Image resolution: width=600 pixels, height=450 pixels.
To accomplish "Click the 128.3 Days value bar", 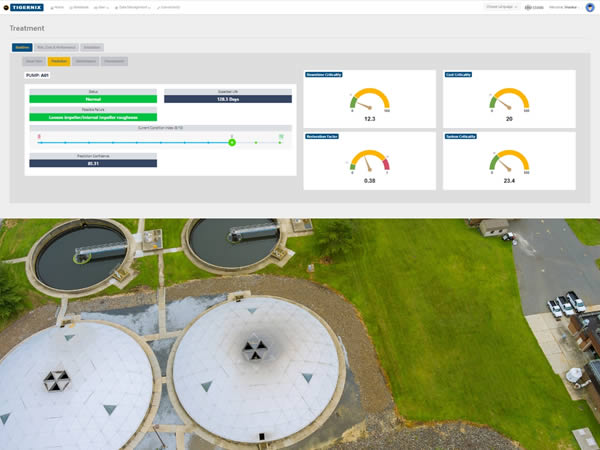I will (228, 99).
